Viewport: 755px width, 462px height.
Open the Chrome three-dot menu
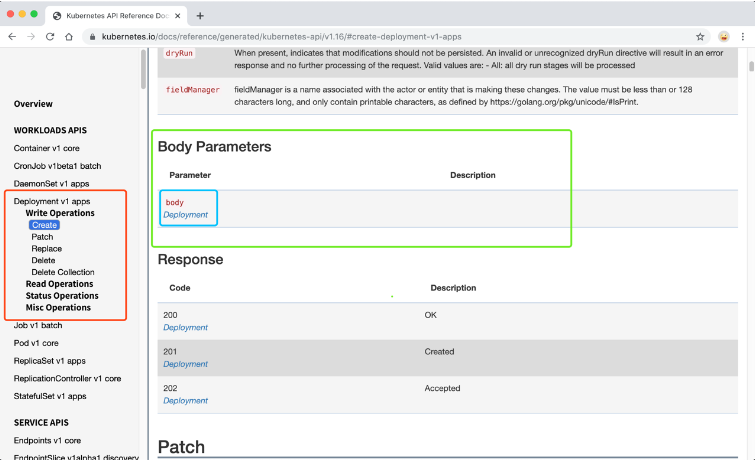click(x=742, y=37)
